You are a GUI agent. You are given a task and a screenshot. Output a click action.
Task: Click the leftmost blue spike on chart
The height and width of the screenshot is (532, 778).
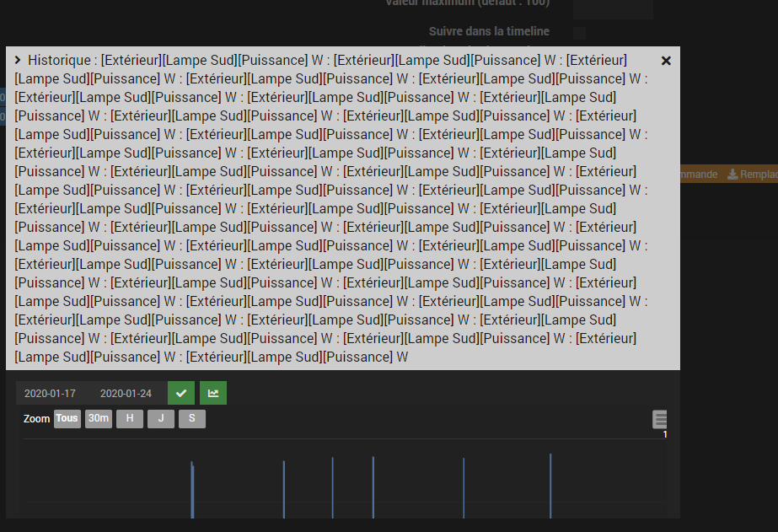[x=192, y=490]
